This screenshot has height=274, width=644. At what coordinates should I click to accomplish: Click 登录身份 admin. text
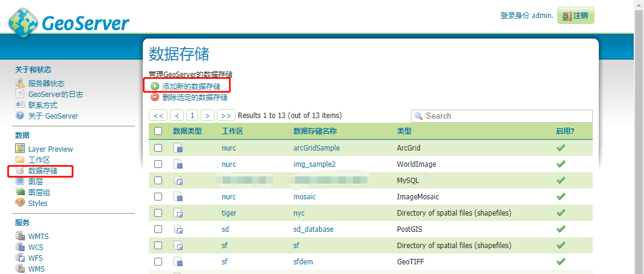pos(527,16)
